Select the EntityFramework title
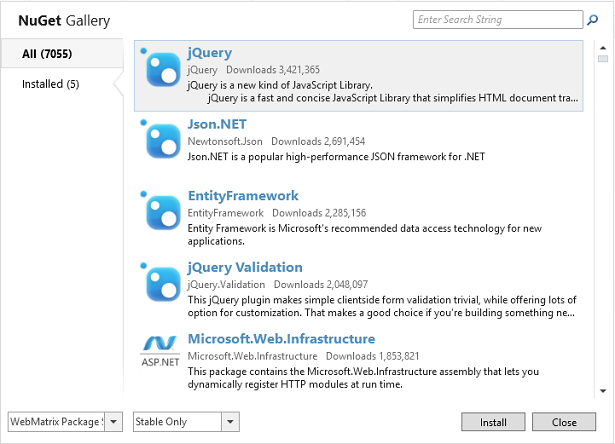The height and width of the screenshot is (444, 615). pyautogui.click(x=243, y=196)
